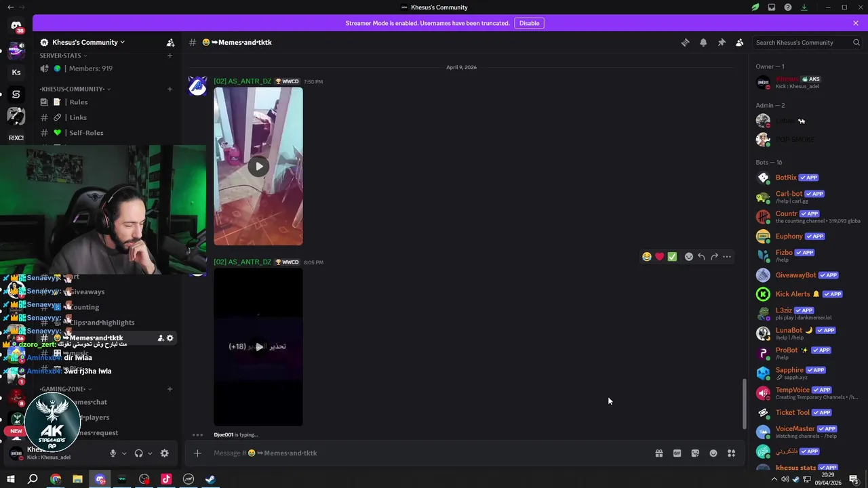Reply to the hovered message
Image resolution: width=868 pixels, height=488 pixels.
pyautogui.click(x=701, y=256)
